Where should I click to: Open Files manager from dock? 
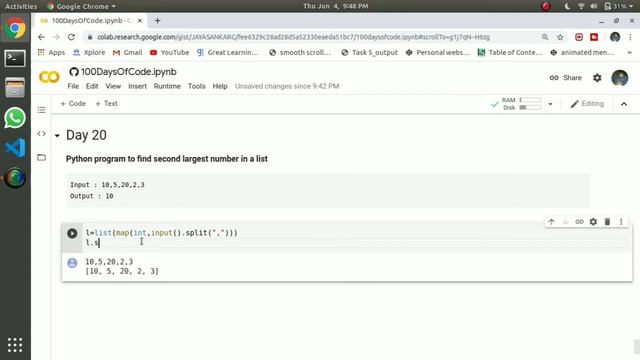15,88
